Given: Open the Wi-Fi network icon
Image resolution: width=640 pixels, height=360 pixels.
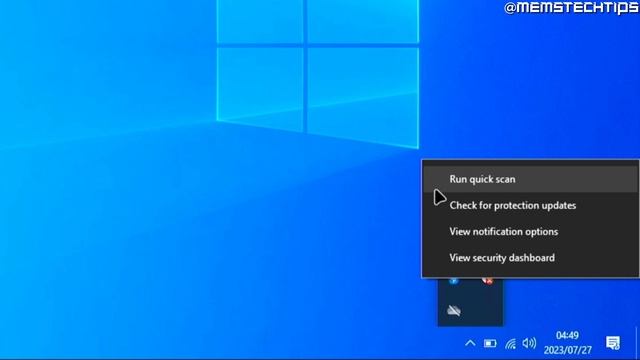Looking at the screenshot, I should (510, 344).
